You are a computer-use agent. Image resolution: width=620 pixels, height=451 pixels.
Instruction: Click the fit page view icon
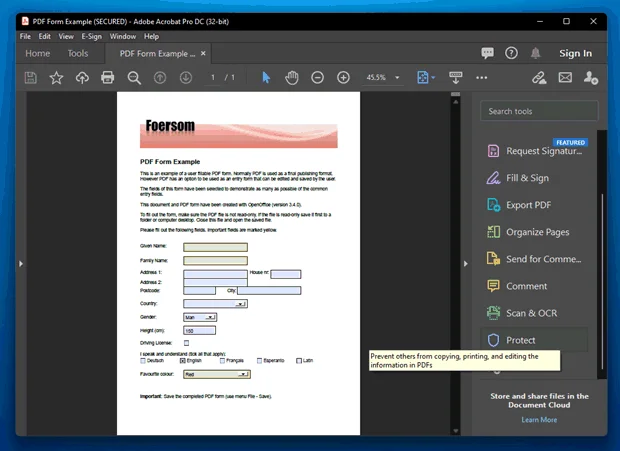pyautogui.click(x=423, y=77)
